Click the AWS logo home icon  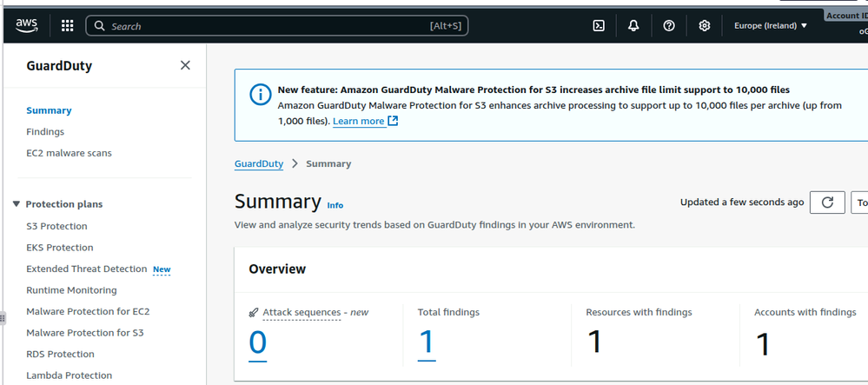click(x=27, y=26)
